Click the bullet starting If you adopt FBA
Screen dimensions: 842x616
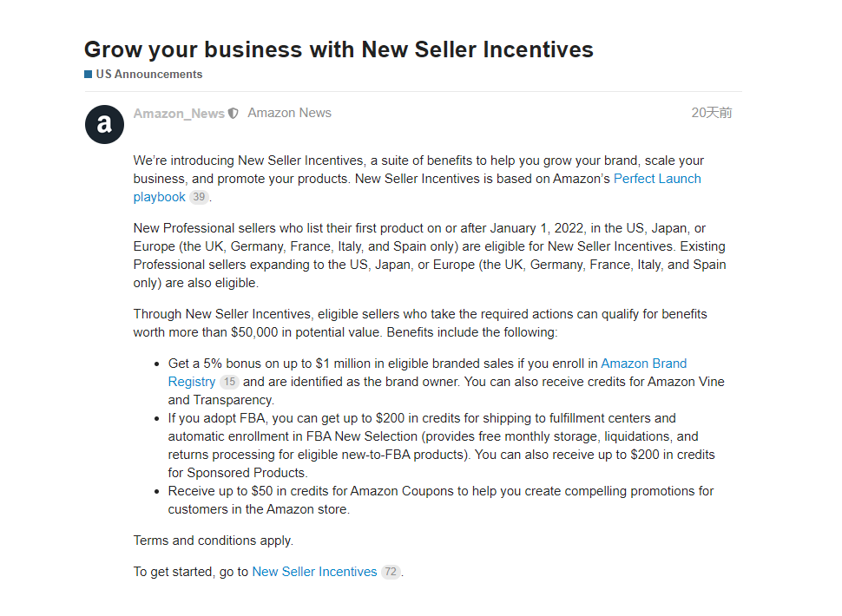pyautogui.click(x=442, y=445)
